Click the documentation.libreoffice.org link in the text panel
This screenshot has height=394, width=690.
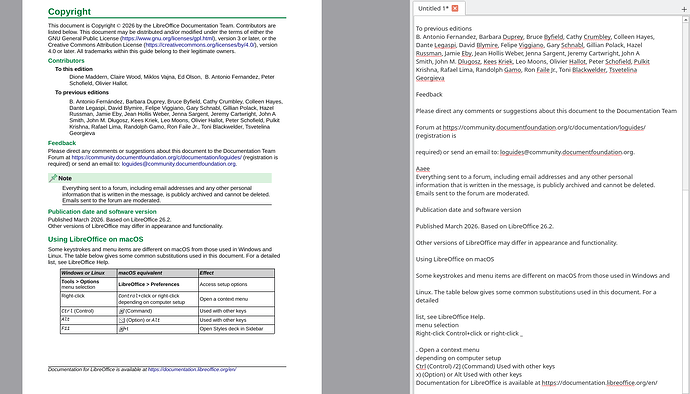599,383
